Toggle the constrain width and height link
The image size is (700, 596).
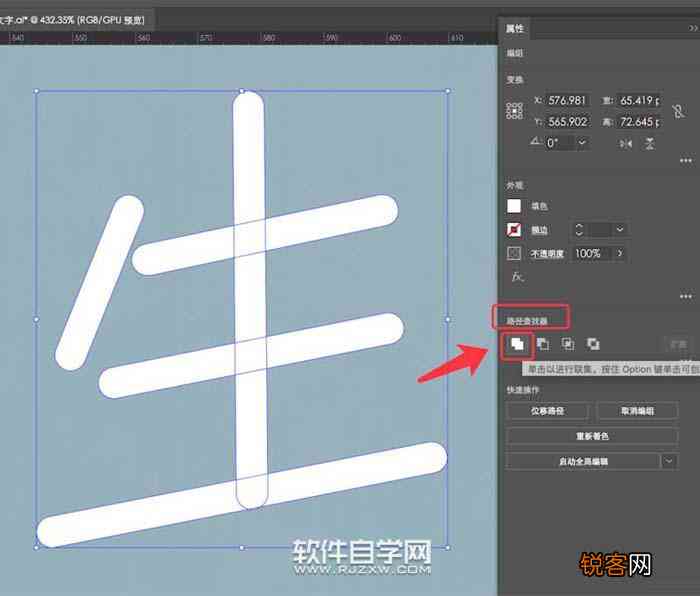tap(678, 111)
